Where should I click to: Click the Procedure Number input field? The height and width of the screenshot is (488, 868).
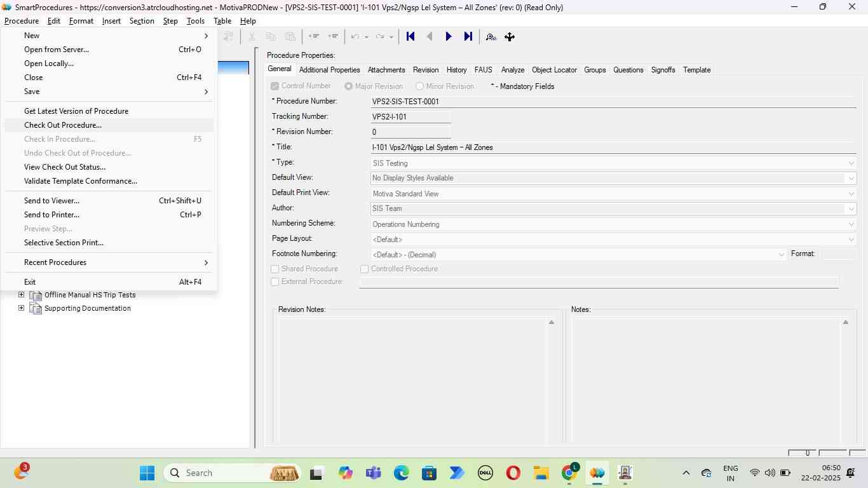click(614, 102)
